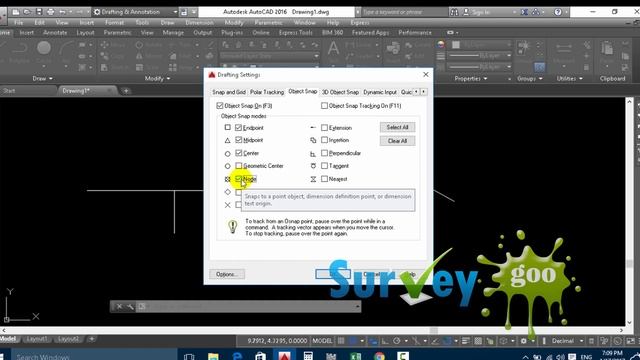
Task: Enable the Extension snap checkbox
Action: (x=324, y=128)
